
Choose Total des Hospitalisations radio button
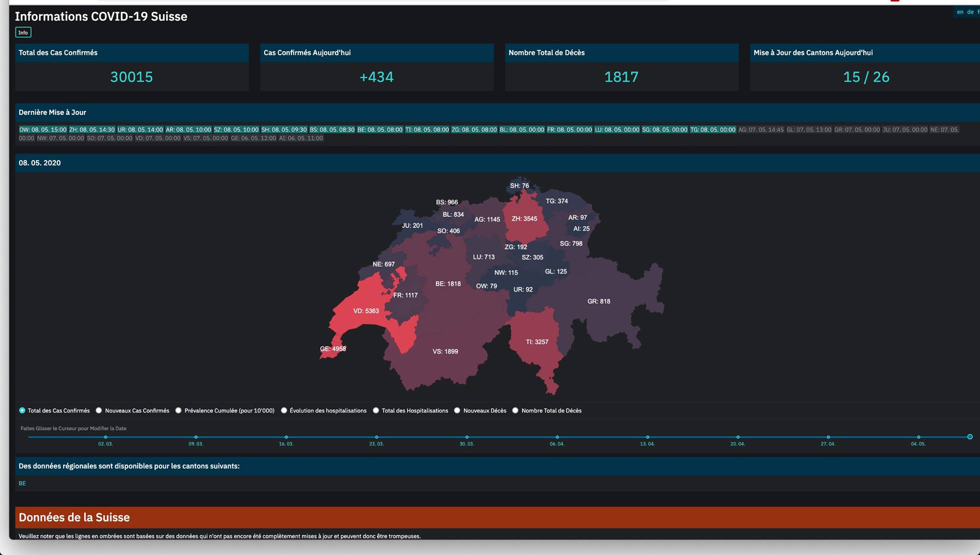point(376,411)
